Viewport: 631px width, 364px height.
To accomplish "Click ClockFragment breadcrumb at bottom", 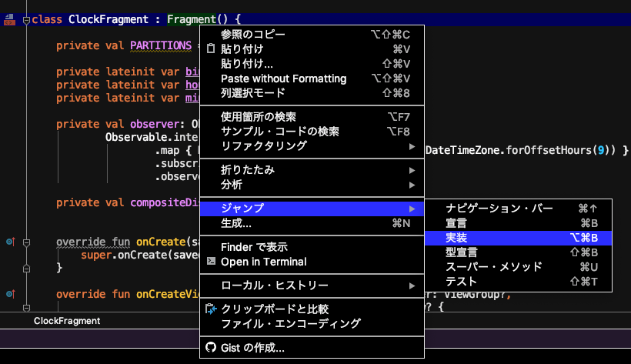I will point(67,321).
